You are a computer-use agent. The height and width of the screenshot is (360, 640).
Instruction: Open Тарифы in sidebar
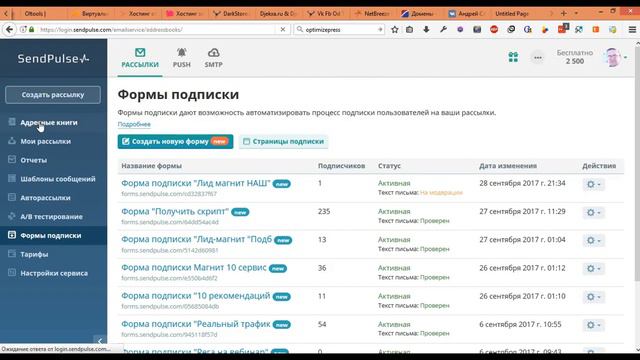coord(34,254)
